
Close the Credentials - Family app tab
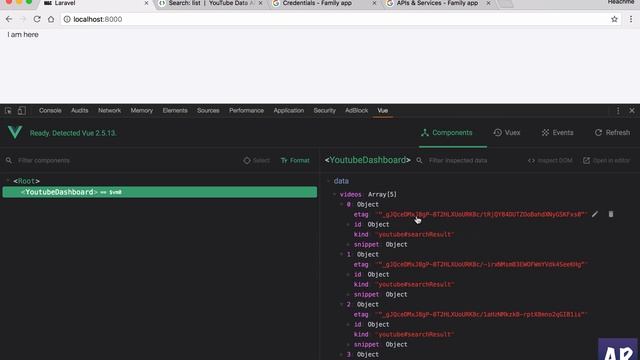pyautogui.click(x=374, y=3)
